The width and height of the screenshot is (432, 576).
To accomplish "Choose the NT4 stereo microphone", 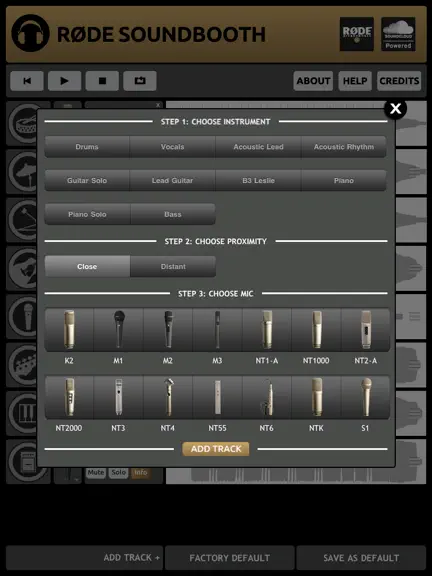I will (x=168, y=397).
